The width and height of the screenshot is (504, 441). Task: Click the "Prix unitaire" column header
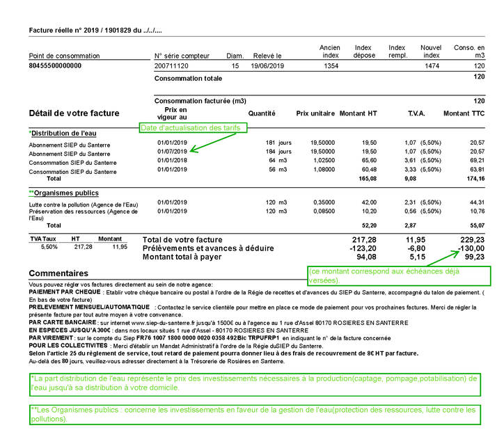[315, 113]
